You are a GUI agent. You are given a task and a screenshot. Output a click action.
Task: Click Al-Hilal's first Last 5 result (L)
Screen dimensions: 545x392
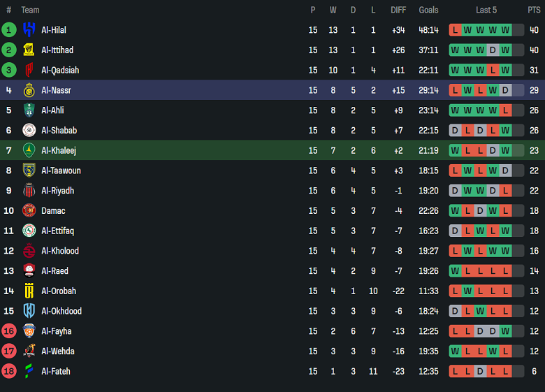coord(456,30)
